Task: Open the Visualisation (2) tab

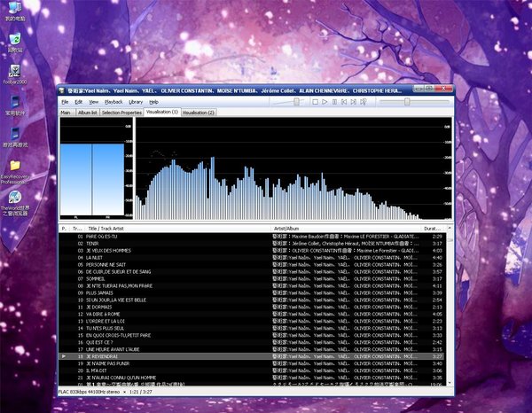Action: pyautogui.click(x=199, y=113)
